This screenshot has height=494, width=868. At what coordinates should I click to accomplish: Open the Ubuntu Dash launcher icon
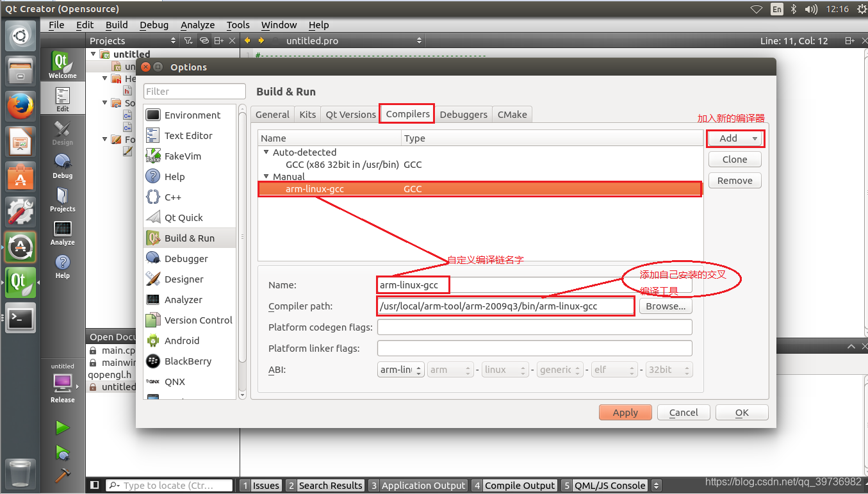20,36
